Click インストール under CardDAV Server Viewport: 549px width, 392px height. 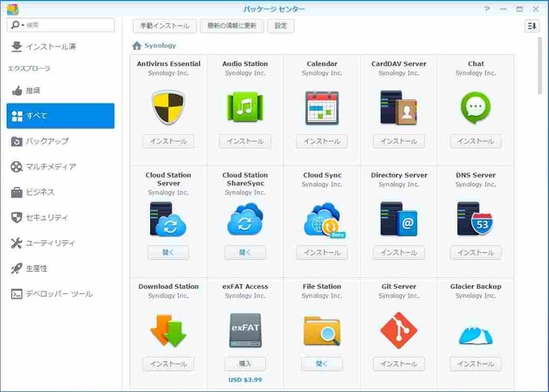pyautogui.click(x=399, y=141)
